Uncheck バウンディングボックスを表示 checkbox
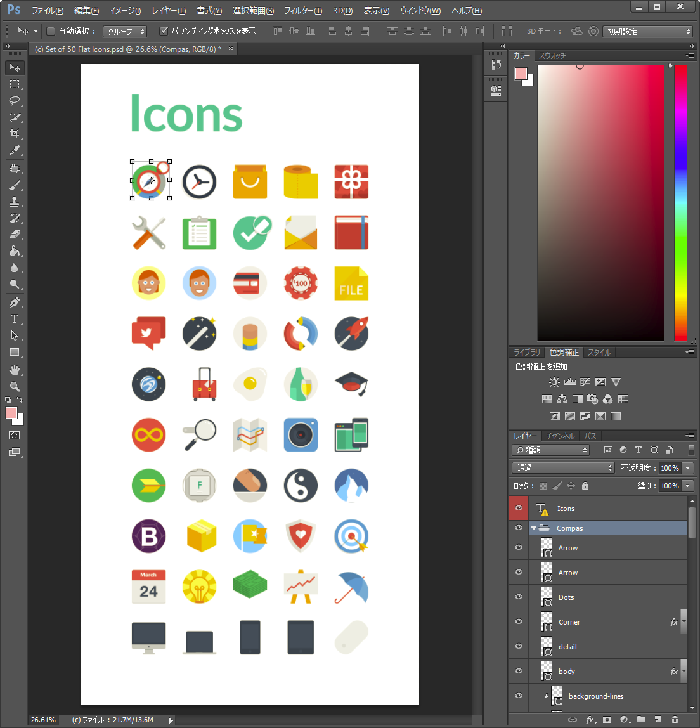 coord(164,31)
